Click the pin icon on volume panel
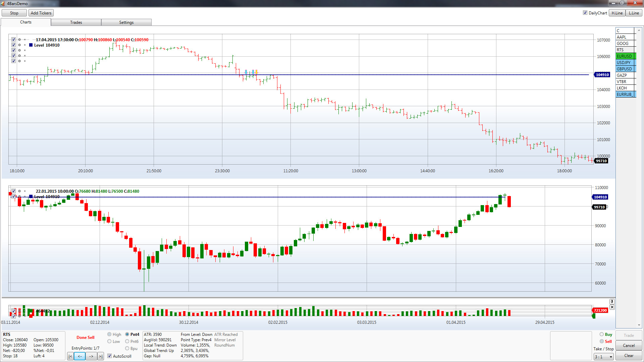The width and height of the screenshot is (644, 362). pos(612,301)
